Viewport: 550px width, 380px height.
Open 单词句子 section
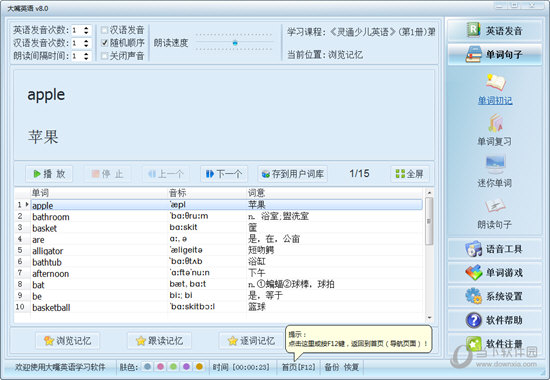[495, 54]
